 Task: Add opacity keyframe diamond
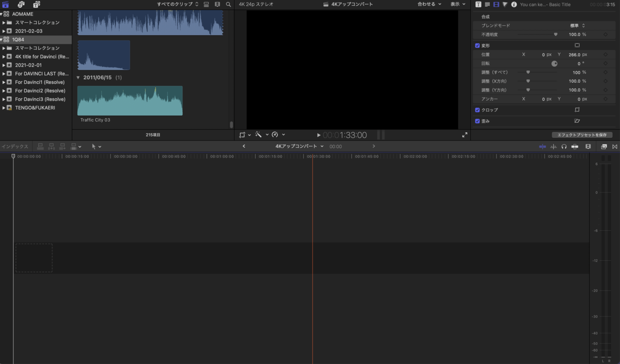pyautogui.click(x=605, y=35)
